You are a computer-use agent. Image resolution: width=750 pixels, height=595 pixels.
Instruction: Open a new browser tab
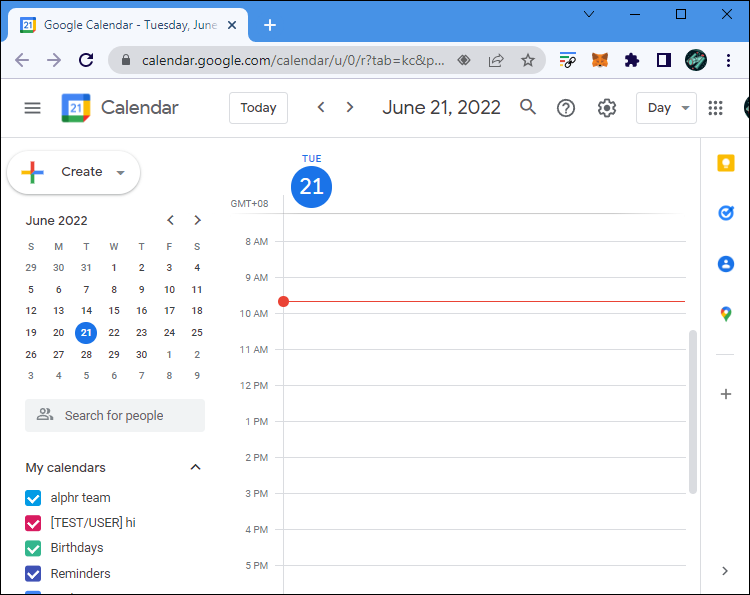270,25
